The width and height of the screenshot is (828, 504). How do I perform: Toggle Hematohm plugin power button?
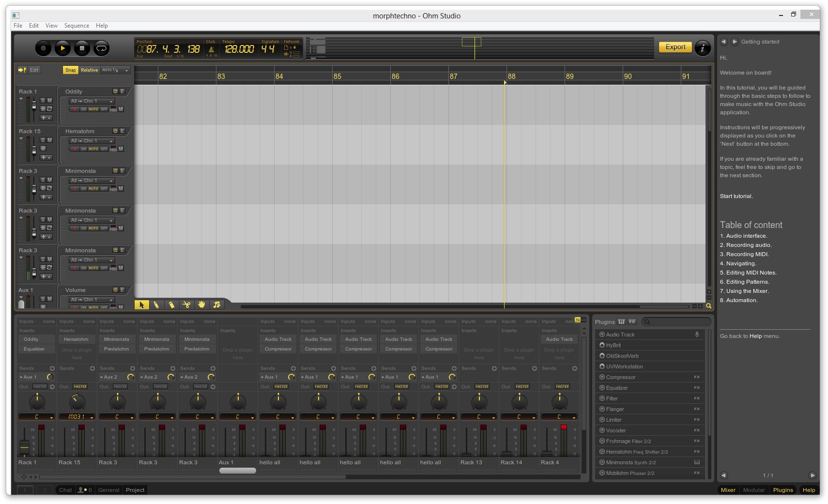coord(115,131)
